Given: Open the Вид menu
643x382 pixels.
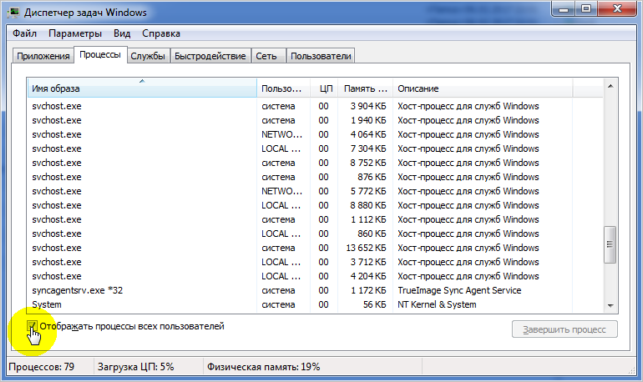Looking at the screenshot, I should pyautogui.click(x=122, y=34).
